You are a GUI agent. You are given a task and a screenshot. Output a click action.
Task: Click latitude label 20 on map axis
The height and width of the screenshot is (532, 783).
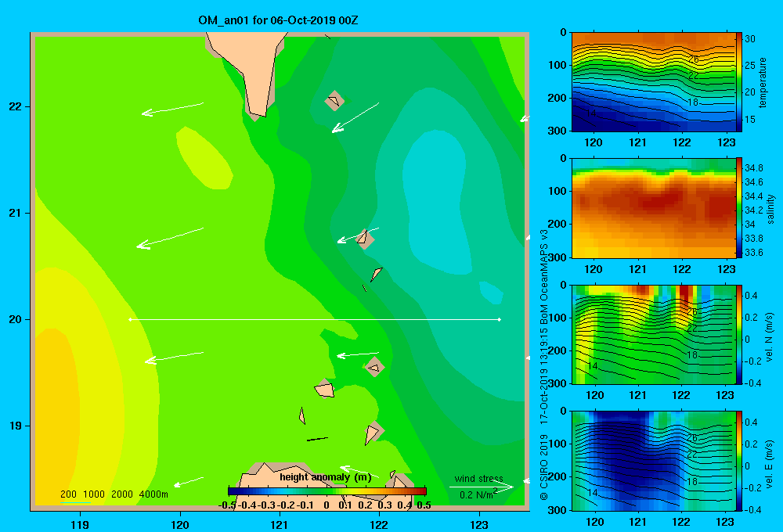[16, 319]
